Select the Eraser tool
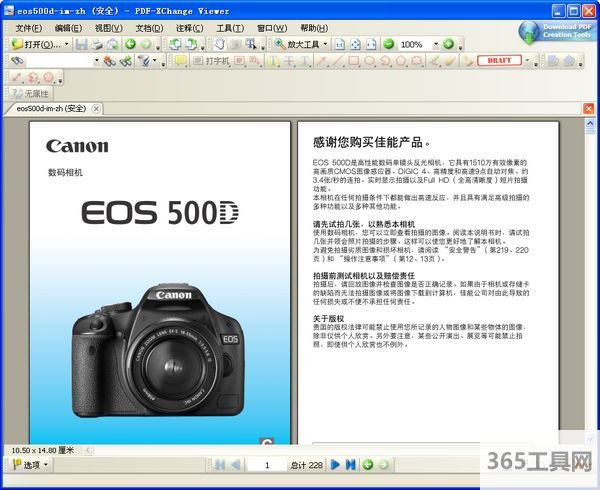Screen dimensions: 600x490 (450, 61)
